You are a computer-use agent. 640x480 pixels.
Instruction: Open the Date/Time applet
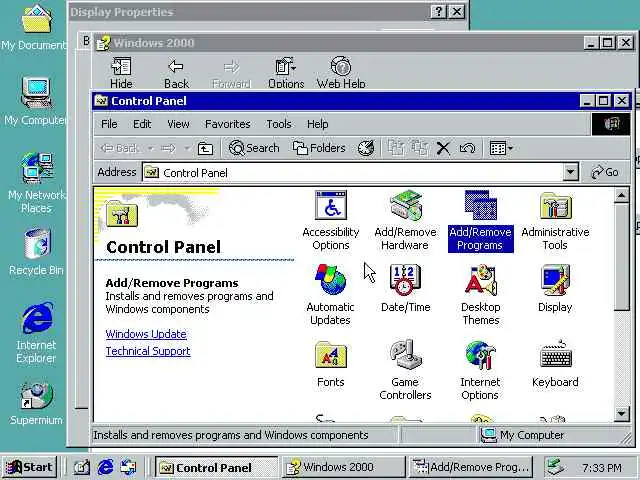(405, 288)
